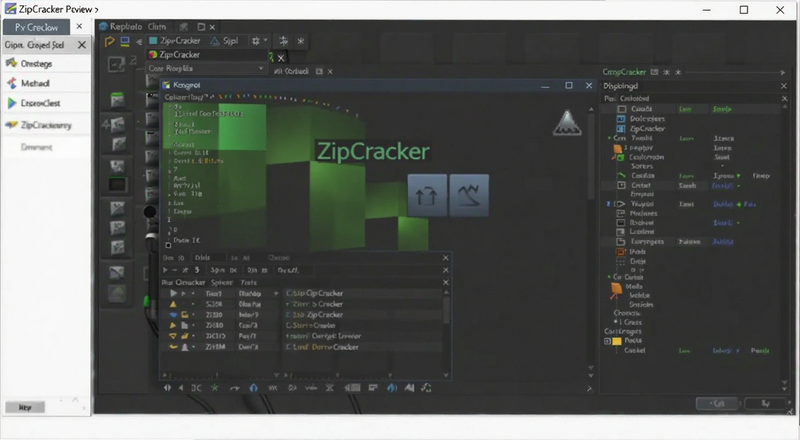The image size is (800, 440).
Task: Click the yellow warning triangle in second list row
Action: pos(173,304)
